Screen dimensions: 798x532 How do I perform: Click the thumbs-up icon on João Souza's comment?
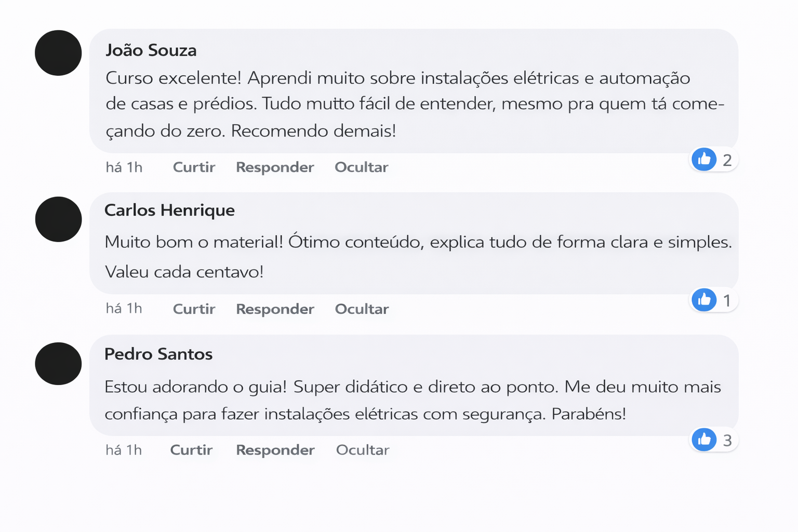click(704, 159)
